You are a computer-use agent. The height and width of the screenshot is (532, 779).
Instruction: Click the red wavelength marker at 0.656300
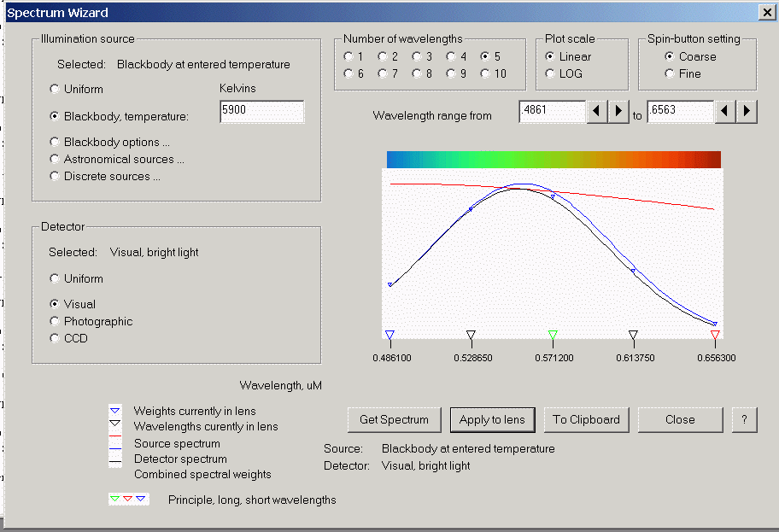[715, 336]
